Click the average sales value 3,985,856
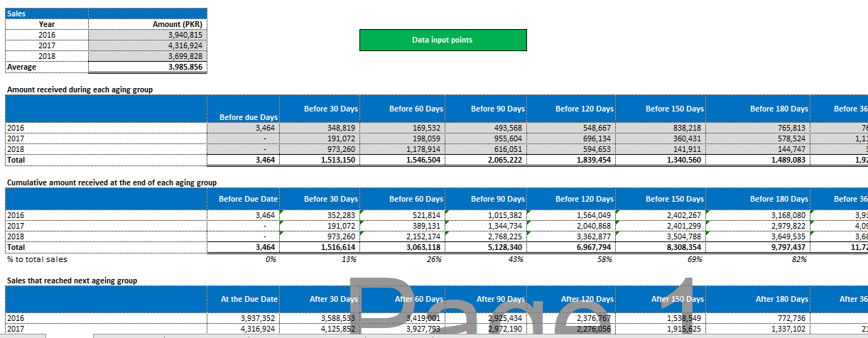 point(147,67)
